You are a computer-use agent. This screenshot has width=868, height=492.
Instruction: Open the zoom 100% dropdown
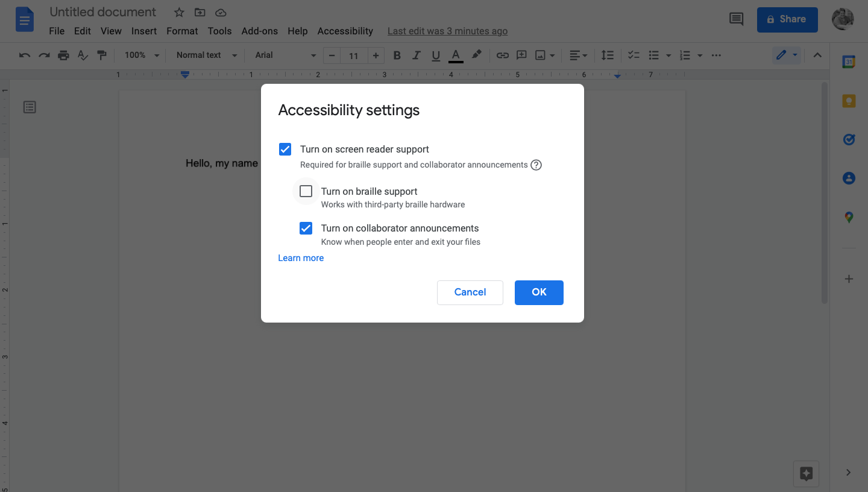[142, 55]
